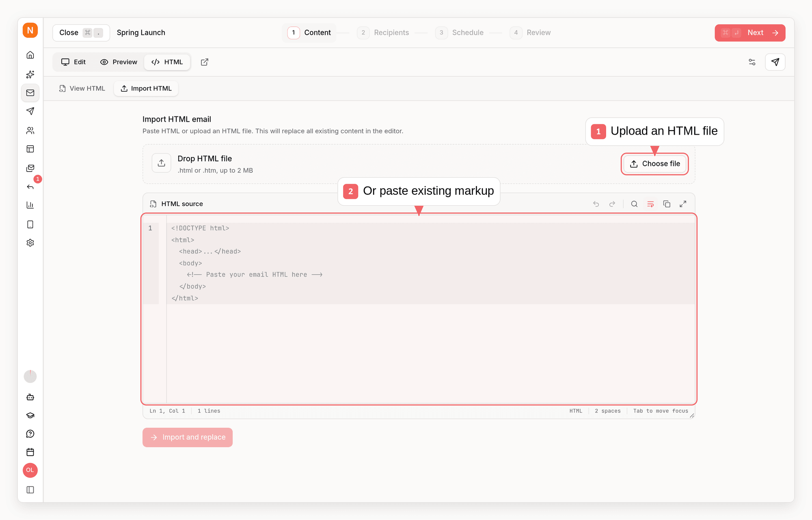The image size is (812, 520).
Task: Go to step 1 Content
Action: [x=309, y=33]
